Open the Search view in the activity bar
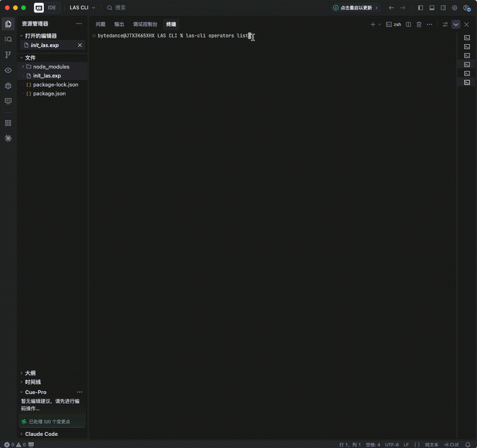The image size is (477, 448). click(8, 39)
